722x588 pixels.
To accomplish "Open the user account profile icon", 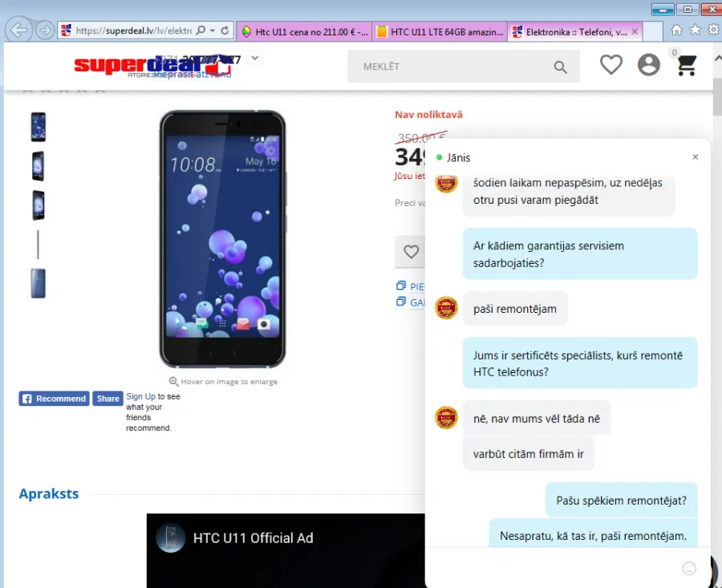I will pos(649,65).
